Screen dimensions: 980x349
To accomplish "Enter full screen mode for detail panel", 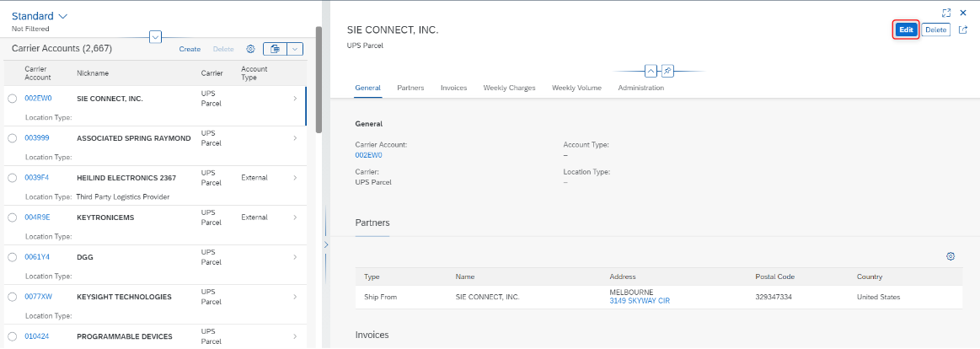I will point(946,13).
